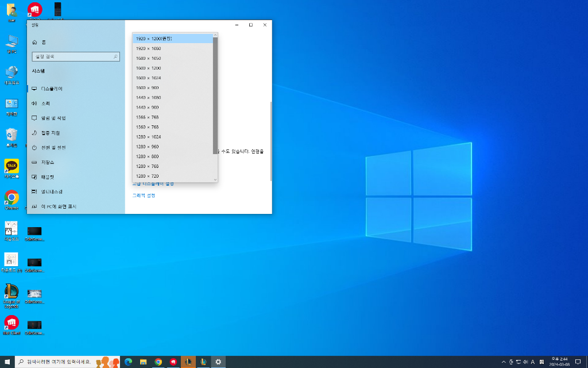Open the 저장소 (Storage) settings section
The height and width of the screenshot is (368, 588).
click(47, 162)
